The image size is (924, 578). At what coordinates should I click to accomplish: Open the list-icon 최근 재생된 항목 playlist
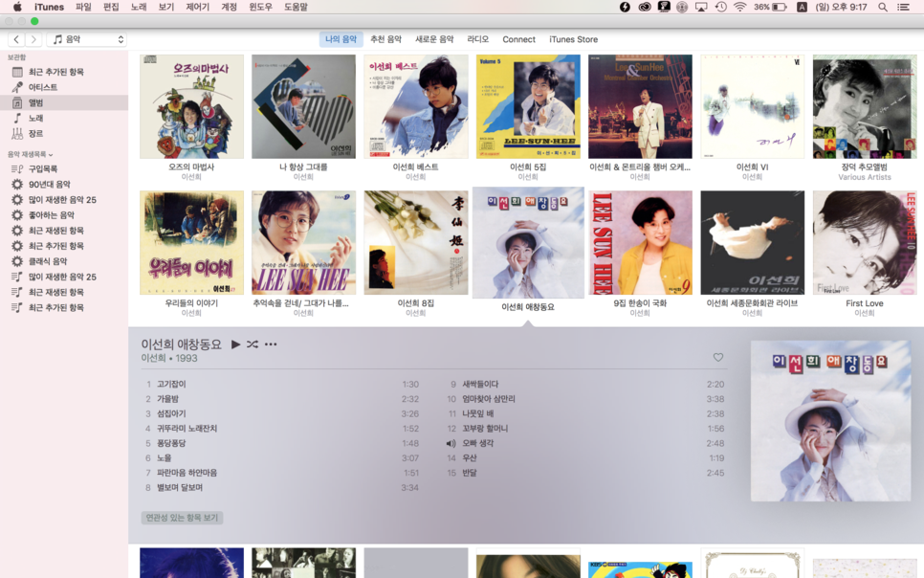[x=64, y=292]
